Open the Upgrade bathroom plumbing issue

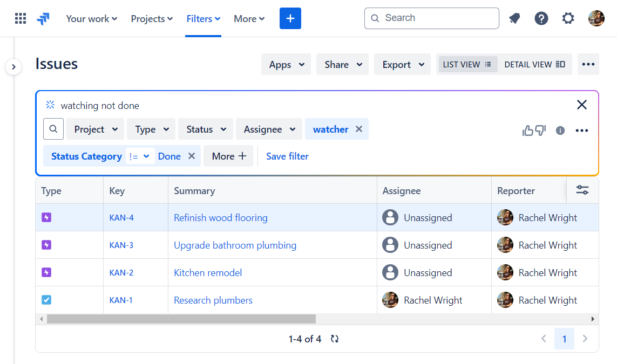235,245
